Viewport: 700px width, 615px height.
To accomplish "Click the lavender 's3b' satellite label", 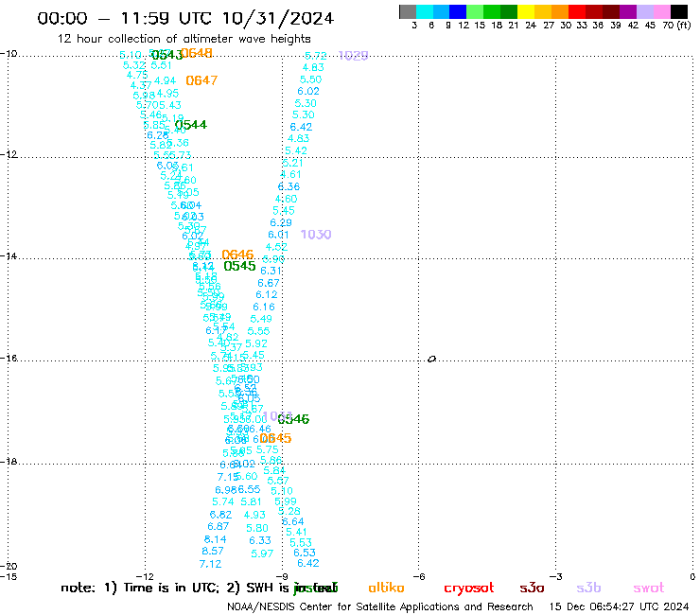I will (x=588, y=588).
